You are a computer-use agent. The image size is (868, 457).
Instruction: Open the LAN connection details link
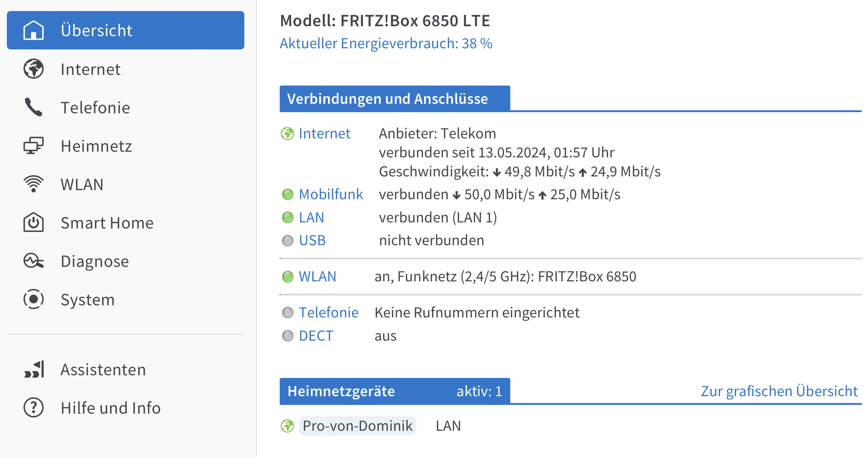tap(311, 217)
